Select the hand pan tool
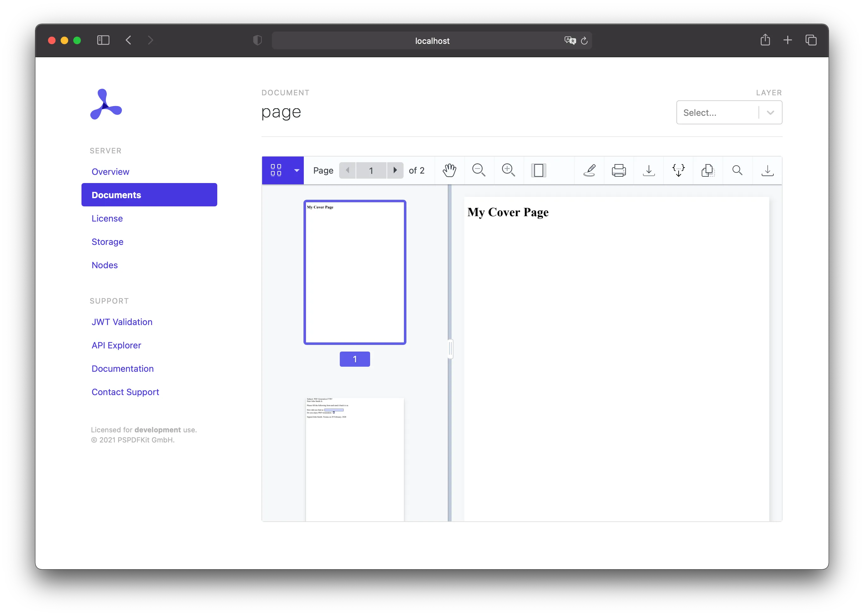This screenshot has height=616, width=864. click(449, 170)
